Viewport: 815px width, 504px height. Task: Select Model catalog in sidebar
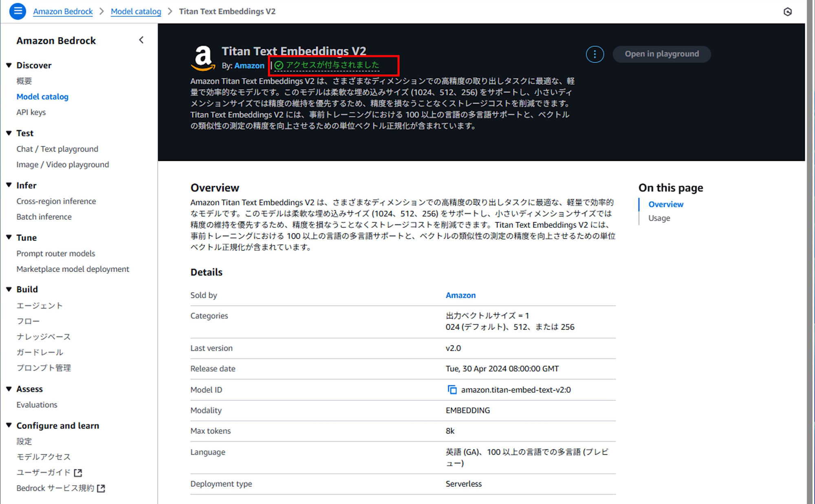coord(42,97)
